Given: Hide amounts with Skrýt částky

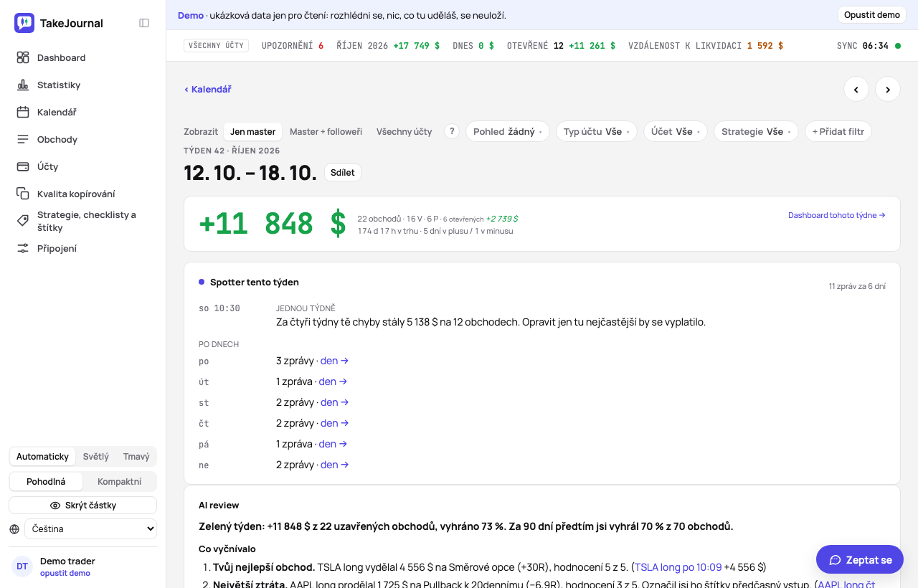Looking at the screenshot, I should 83,506.
